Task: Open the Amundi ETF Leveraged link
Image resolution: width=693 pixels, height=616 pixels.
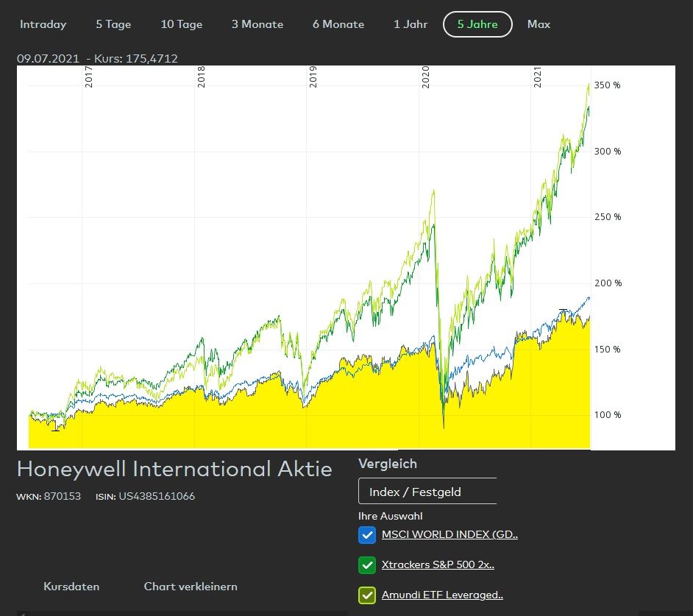Action: point(442,595)
